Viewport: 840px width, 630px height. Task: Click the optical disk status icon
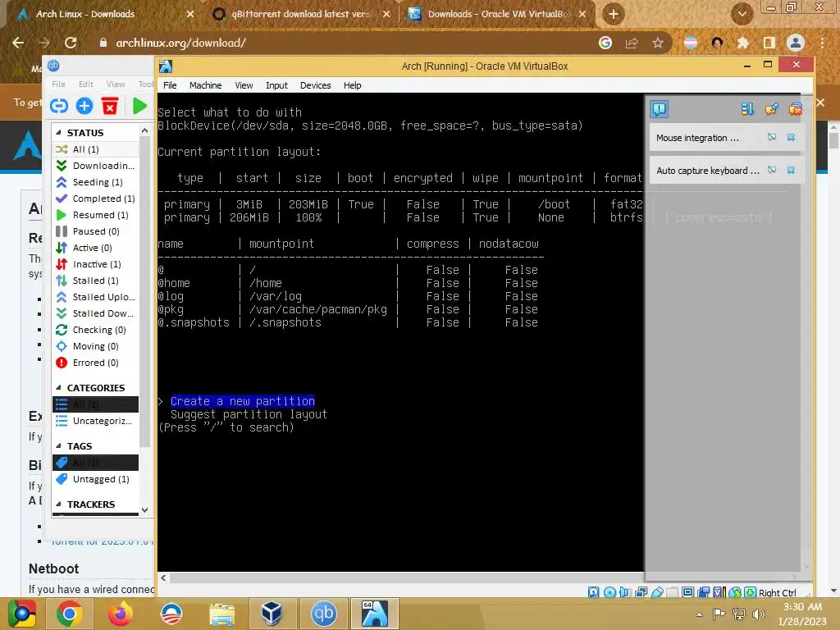(x=609, y=592)
